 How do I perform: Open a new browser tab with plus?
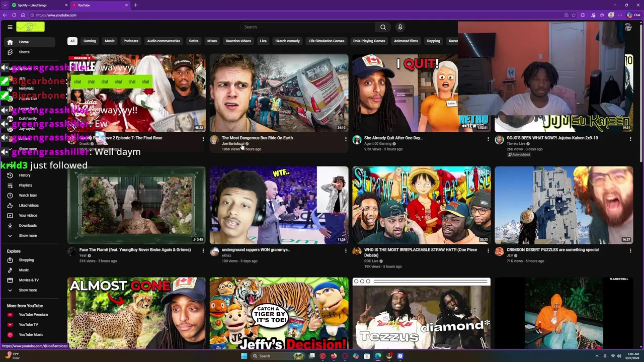(x=135, y=5)
